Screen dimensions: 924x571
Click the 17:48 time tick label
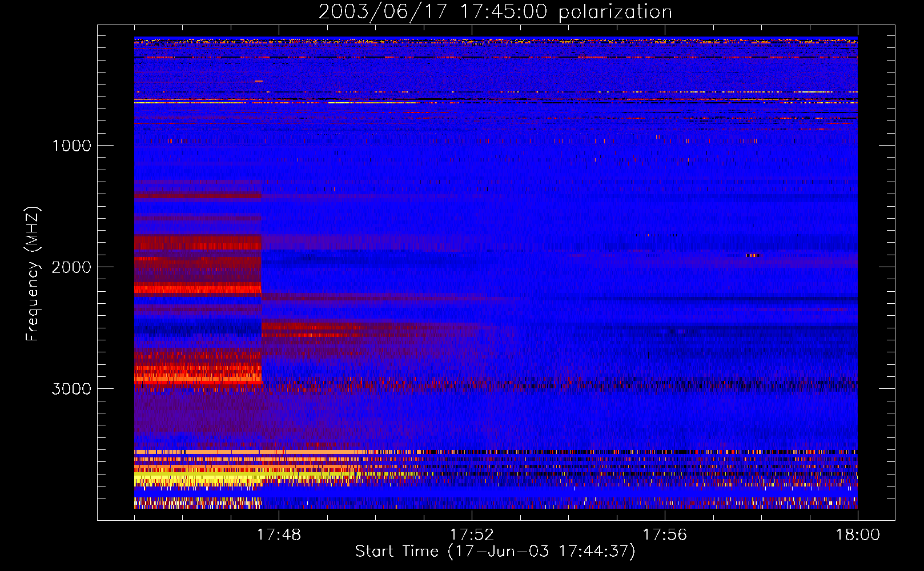(279, 535)
